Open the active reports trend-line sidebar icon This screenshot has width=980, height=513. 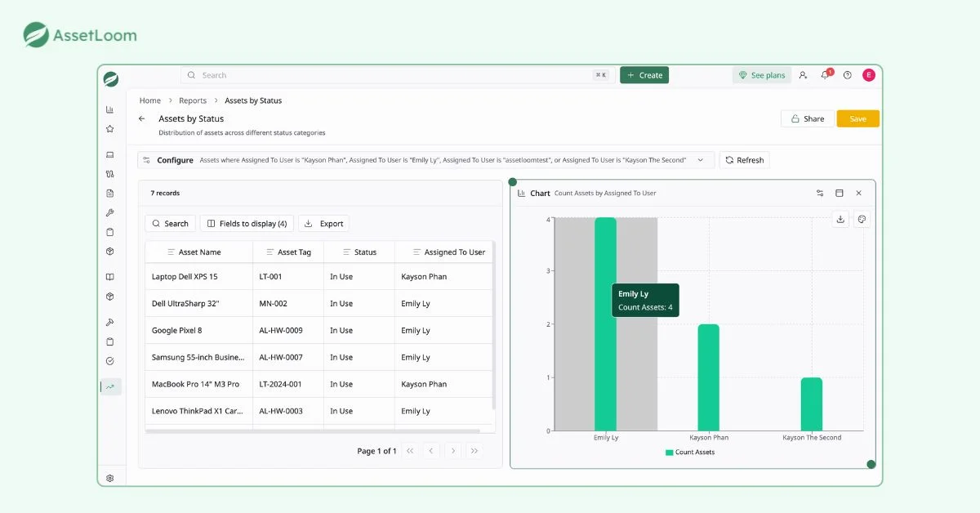pos(110,386)
